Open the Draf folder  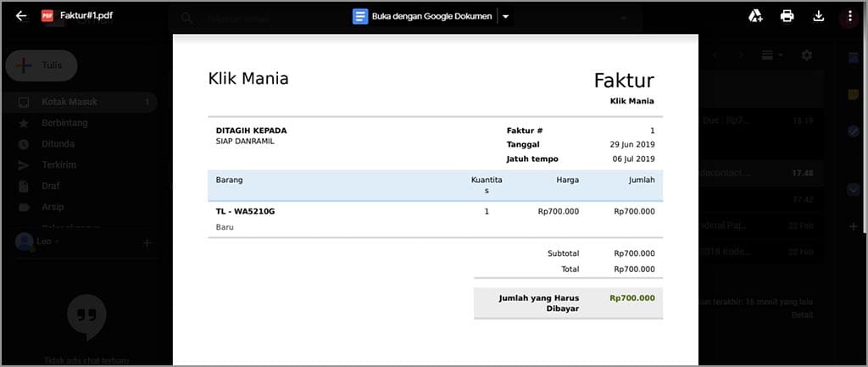pos(51,186)
